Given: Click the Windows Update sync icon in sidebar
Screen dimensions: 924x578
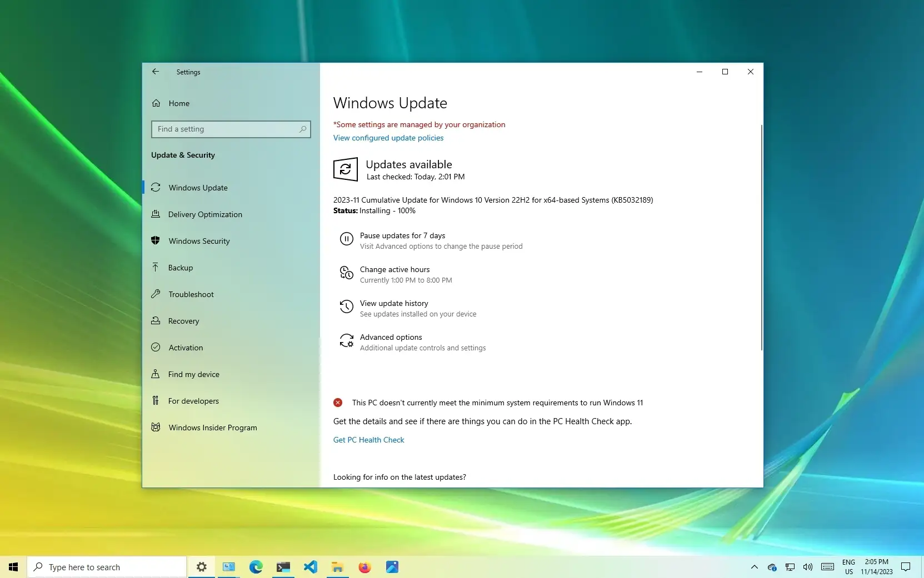Looking at the screenshot, I should tap(156, 188).
